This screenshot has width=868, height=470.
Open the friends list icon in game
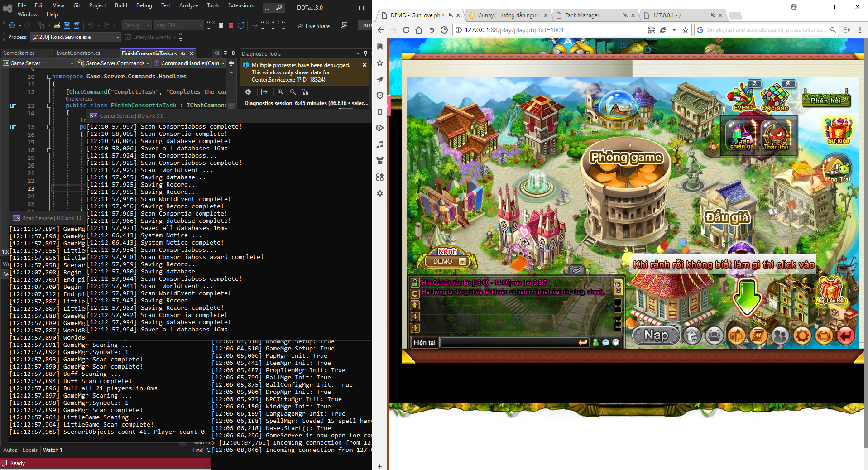click(x=781, y=336)
